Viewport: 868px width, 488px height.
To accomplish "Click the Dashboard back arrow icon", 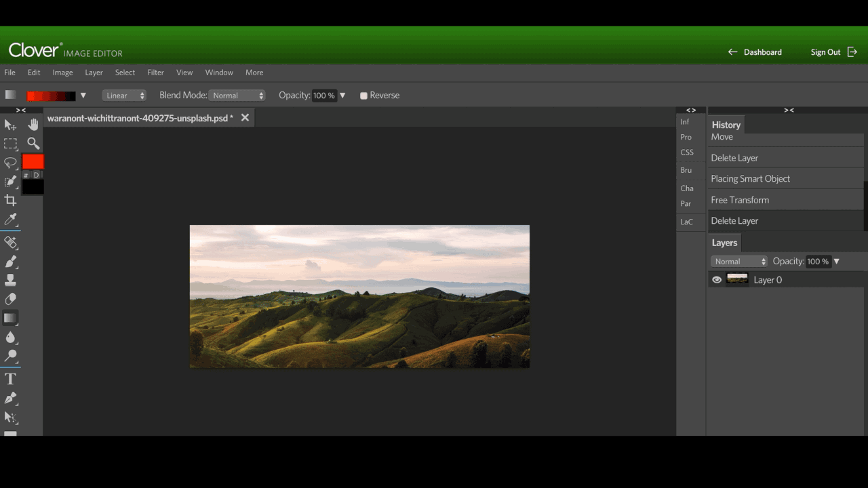I will [x=732, y=52].
